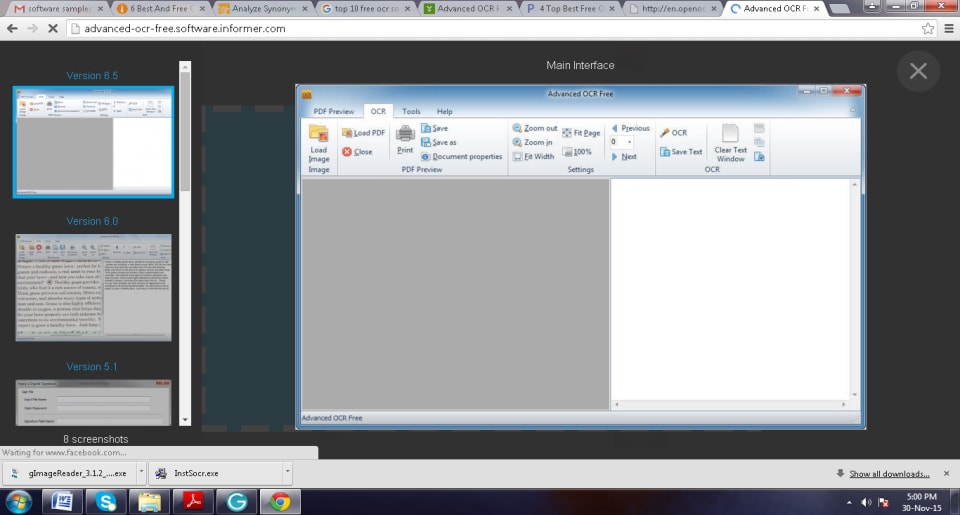
Task: Click bottom small icon right of Clear Text
Action: pyautogui.click(x=759, y=157)
